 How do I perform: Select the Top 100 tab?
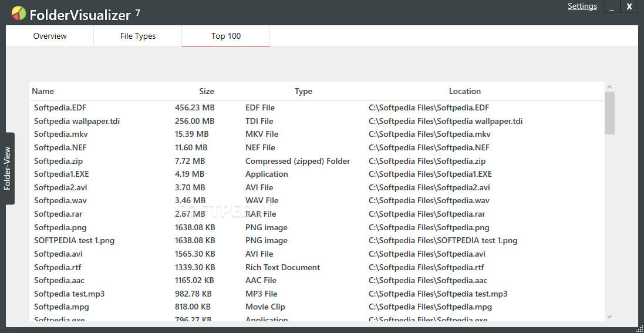click(x=226, y=36)
